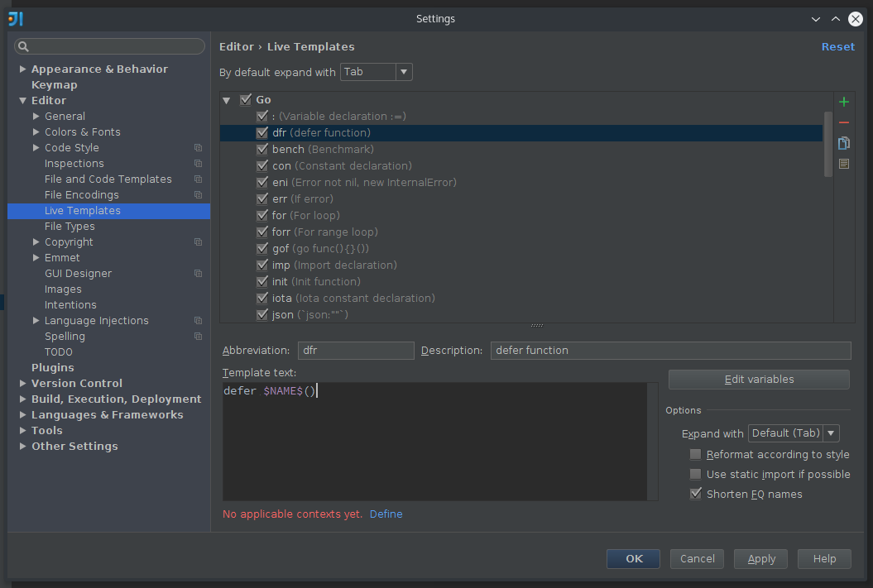The width and height of the screenshot is (873, 588).
Task: Click the per-project icon beside Inspections
Action: [198, 164]
